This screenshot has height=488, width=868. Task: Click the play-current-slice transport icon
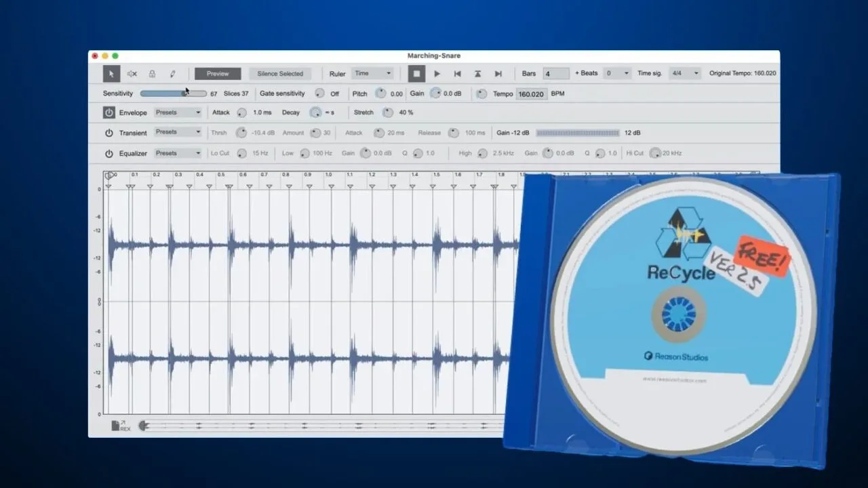[478, 73]
